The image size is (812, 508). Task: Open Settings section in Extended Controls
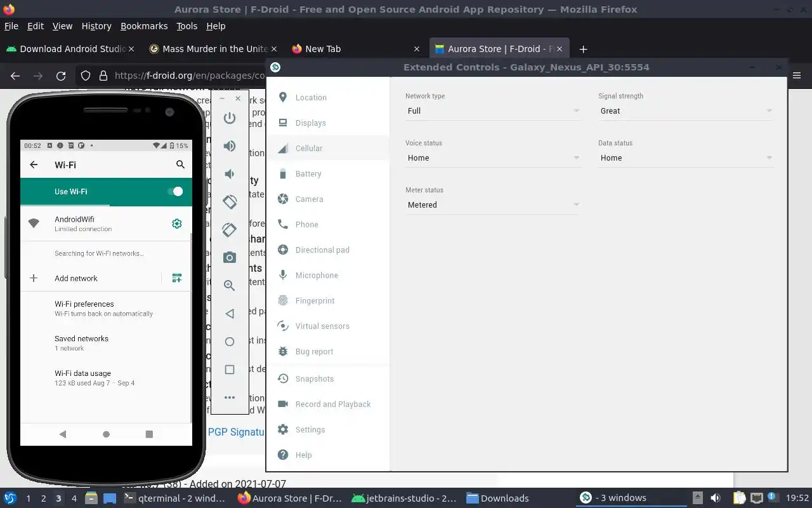tap(327, 430)
